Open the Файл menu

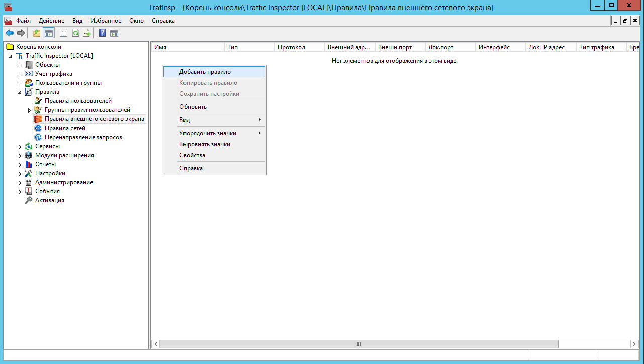(x=23, y=21)
